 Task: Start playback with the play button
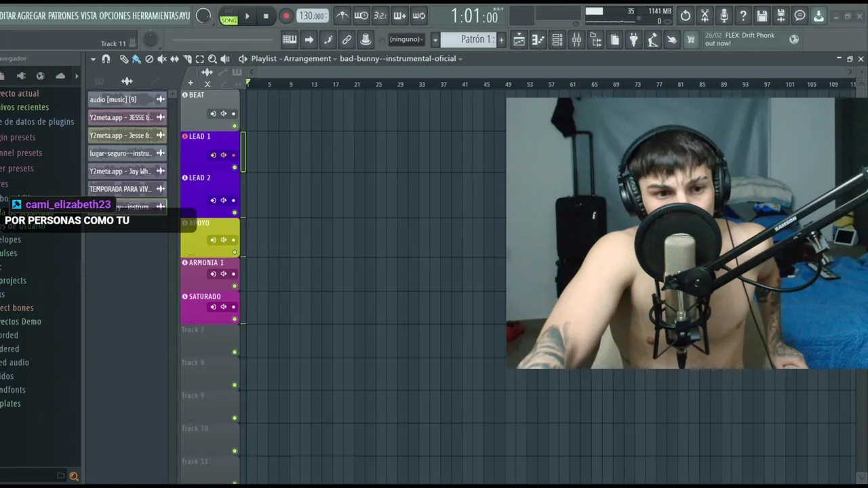[248, 16]
